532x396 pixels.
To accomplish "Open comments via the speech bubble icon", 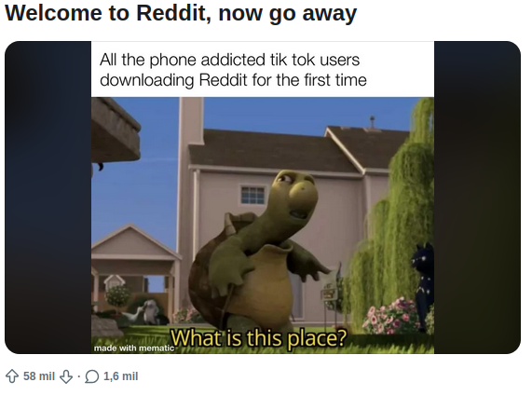I will tap(92, 376).
